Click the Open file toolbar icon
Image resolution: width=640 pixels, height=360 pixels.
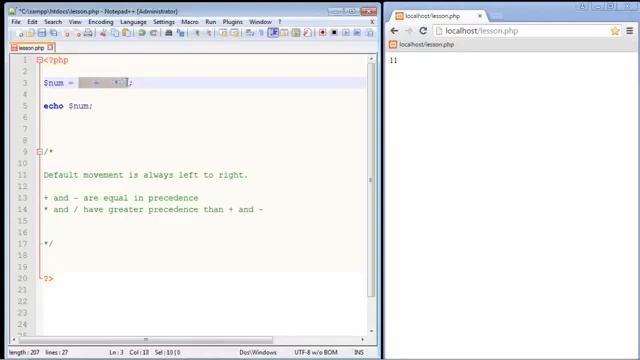30,33
